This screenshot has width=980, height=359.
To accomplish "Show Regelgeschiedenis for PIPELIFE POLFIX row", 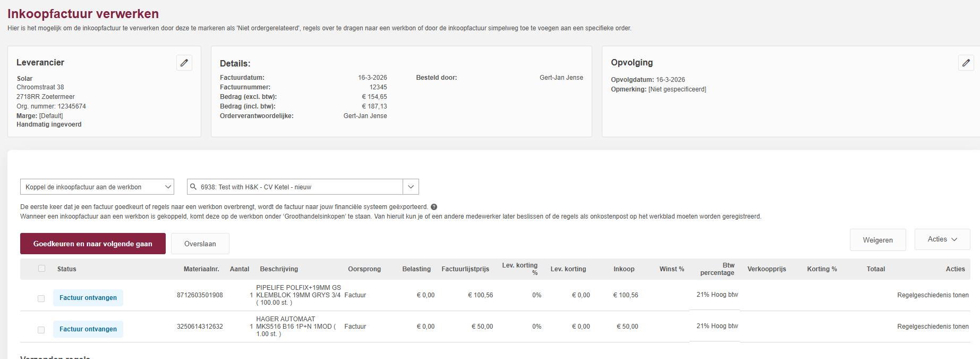I will 933,295.
